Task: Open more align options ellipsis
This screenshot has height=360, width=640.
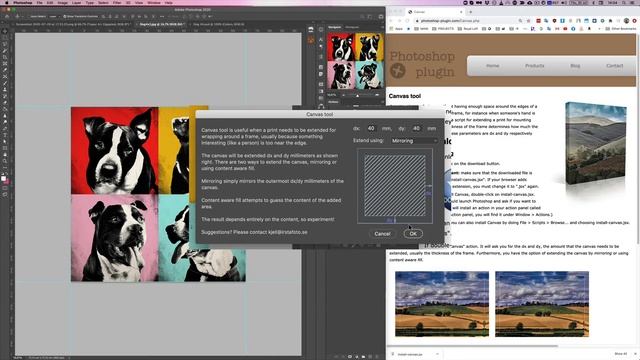Action: click(x=162, y=16)
